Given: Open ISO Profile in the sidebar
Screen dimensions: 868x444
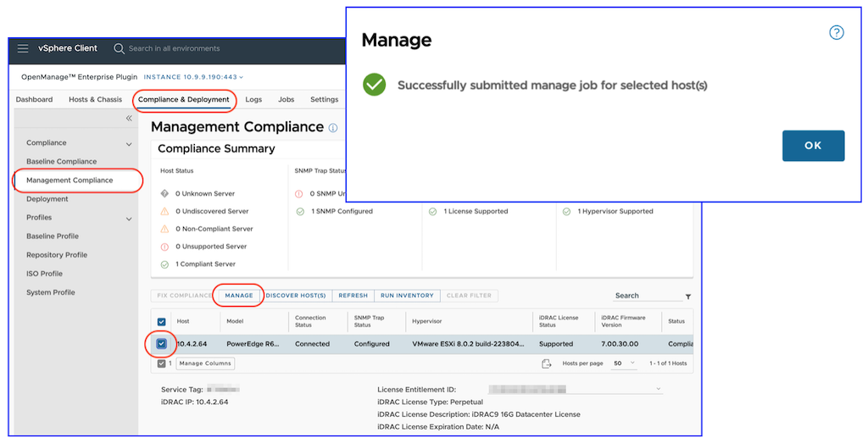Looking at the screenshot, I should tap(44, 274).
